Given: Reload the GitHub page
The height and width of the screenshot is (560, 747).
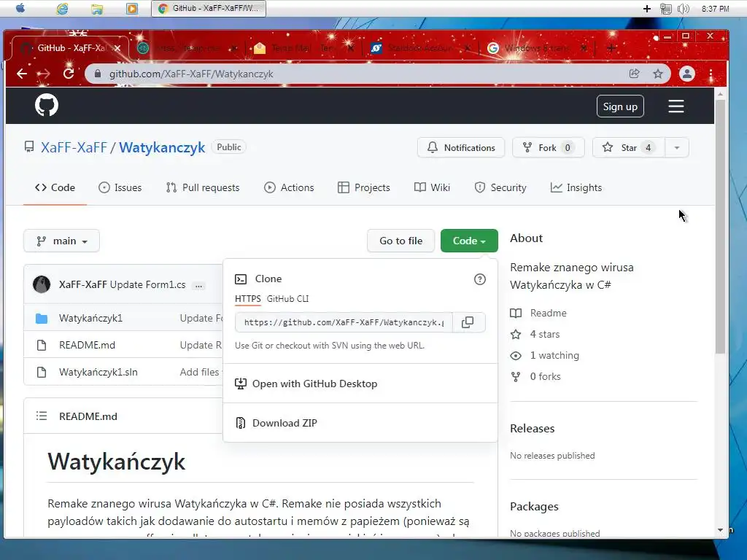Looking at the screenshot, I should [x=69, y=74].
